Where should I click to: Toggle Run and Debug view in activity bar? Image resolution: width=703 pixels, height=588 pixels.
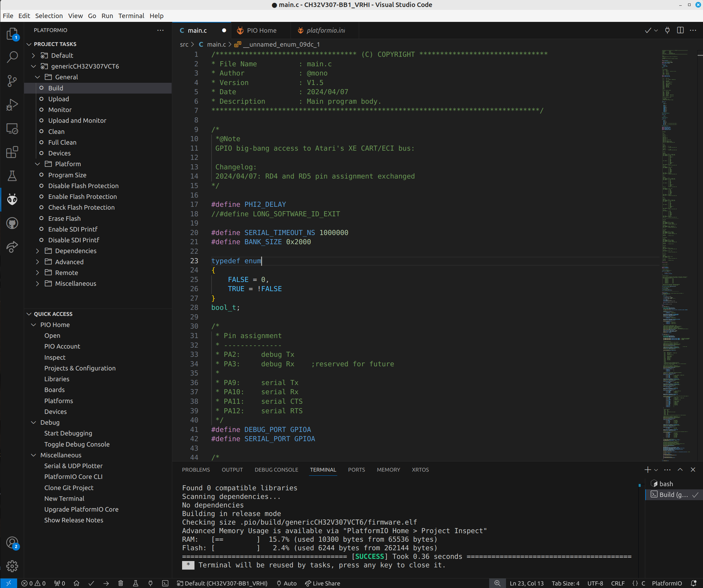pyautogui.click(x=12, y=104)
